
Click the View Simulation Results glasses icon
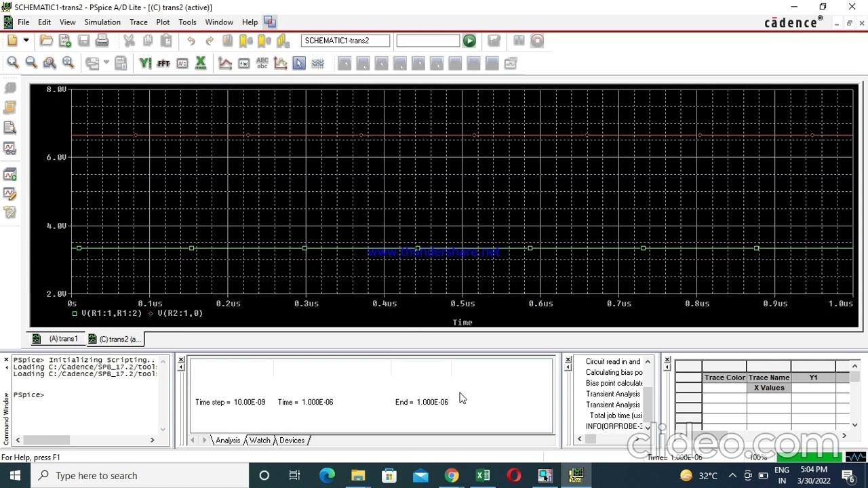click(9, 148)
